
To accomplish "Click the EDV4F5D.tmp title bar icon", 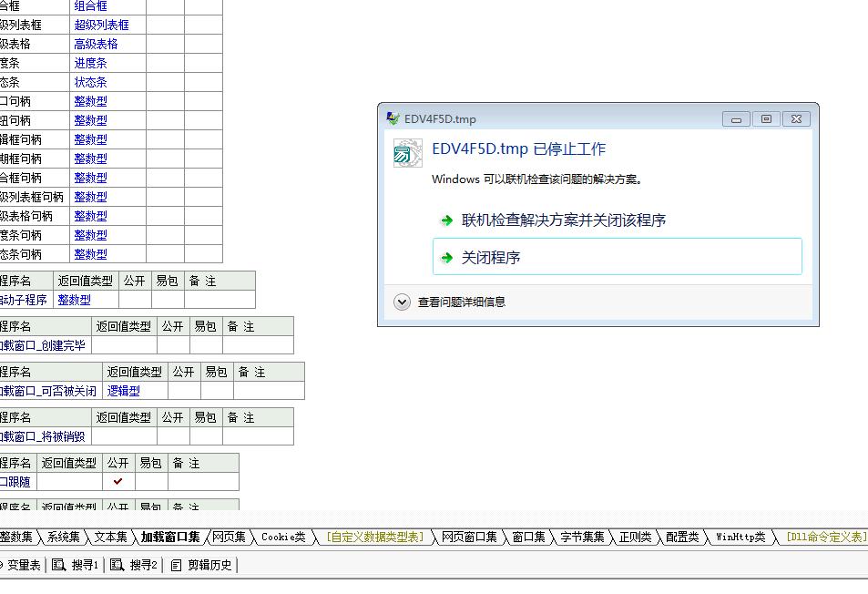I will [x=393, y=118].
